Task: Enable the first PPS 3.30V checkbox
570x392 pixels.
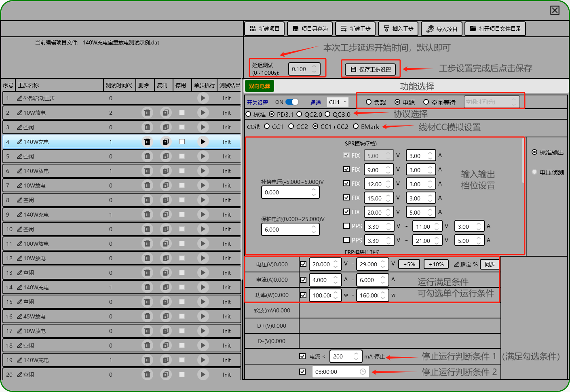Action: pos(346,226)
